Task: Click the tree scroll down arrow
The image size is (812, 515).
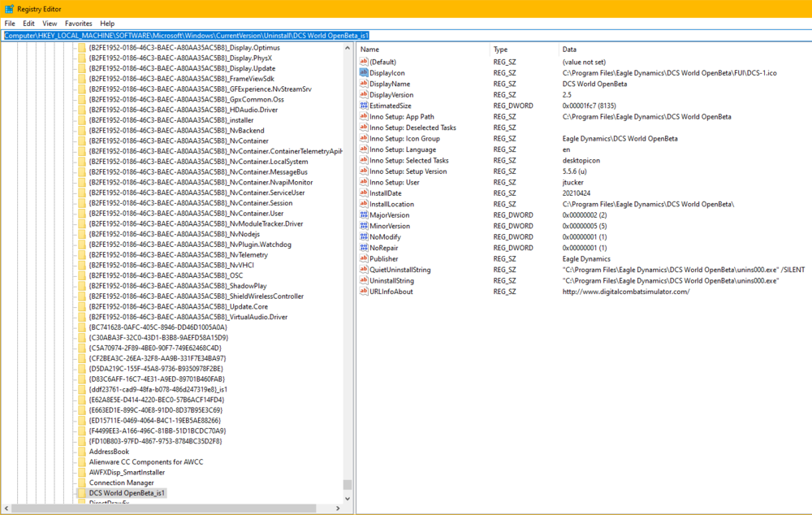Action: (348, 499)
